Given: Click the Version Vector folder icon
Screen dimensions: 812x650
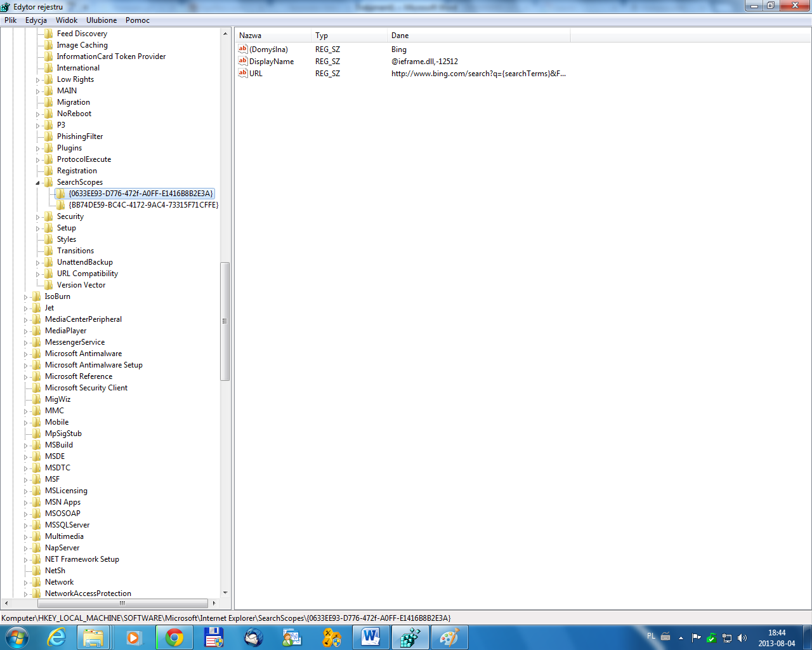Looking at the screenshot, I should coord(49,285).
